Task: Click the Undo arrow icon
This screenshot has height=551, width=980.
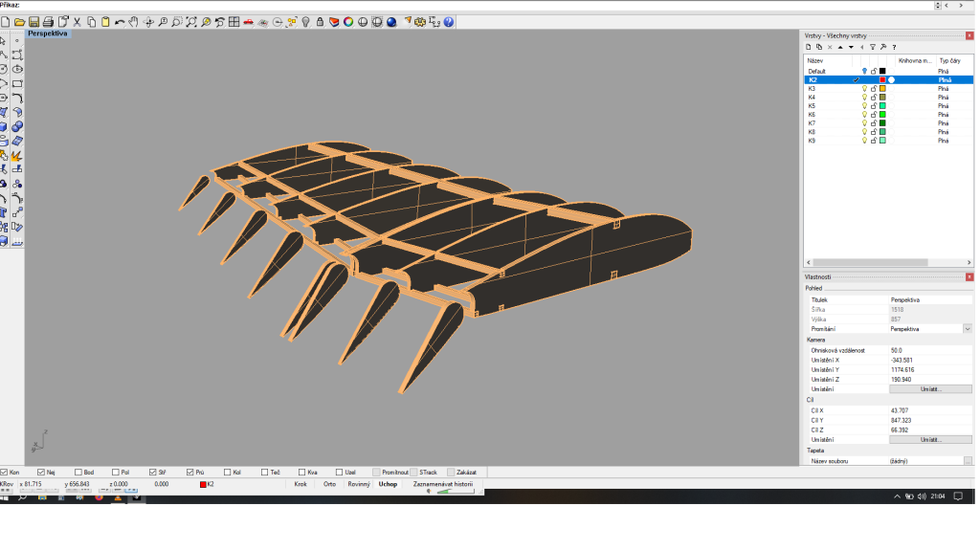Action: coord(120,21)
